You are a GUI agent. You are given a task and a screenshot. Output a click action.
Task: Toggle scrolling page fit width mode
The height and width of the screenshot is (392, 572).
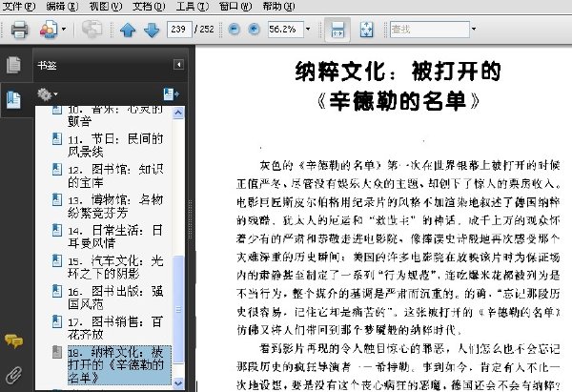click(x=337, y=30)
